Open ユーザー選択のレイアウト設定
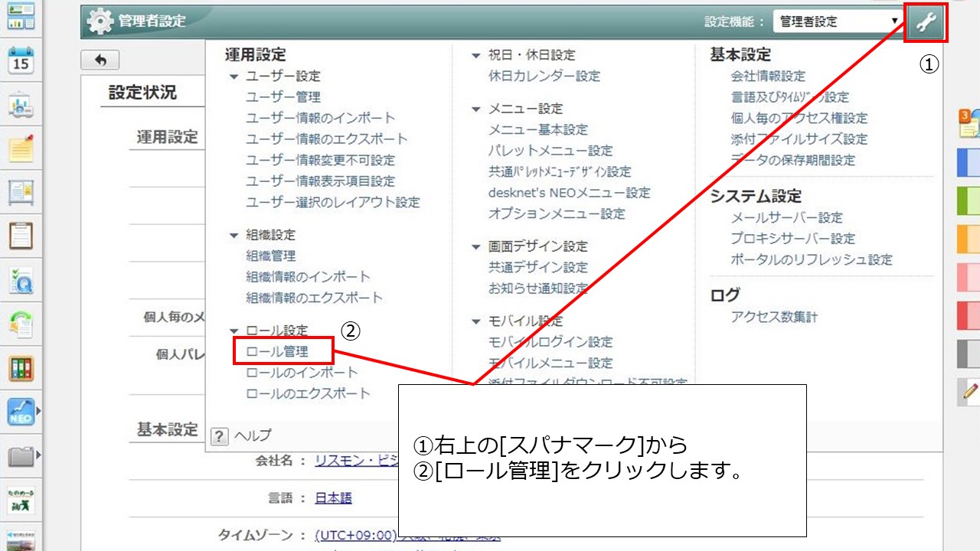980x551 pixels. coord(333,202)
